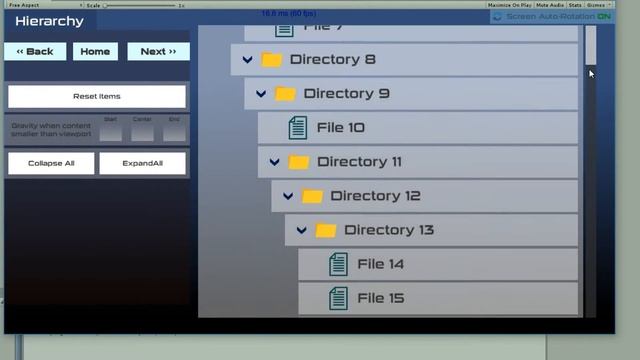Viewport: 640px width, 360px height.
Task: Click Collapse All
Action: click(51, 163)
